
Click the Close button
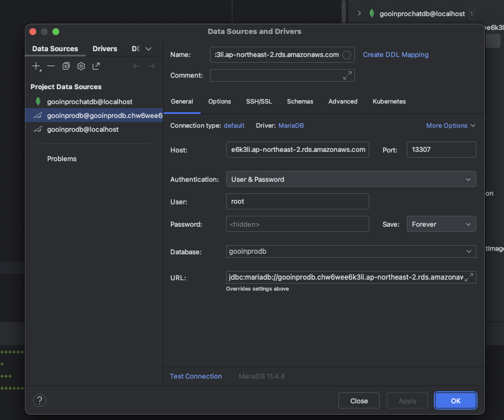coord(359,400)
